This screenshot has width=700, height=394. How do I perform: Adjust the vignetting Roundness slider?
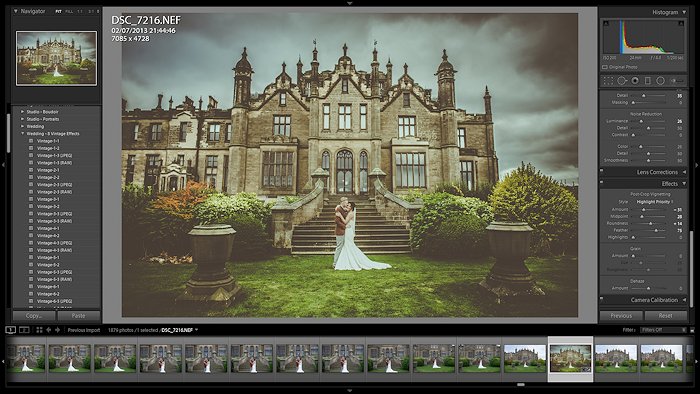650,223
